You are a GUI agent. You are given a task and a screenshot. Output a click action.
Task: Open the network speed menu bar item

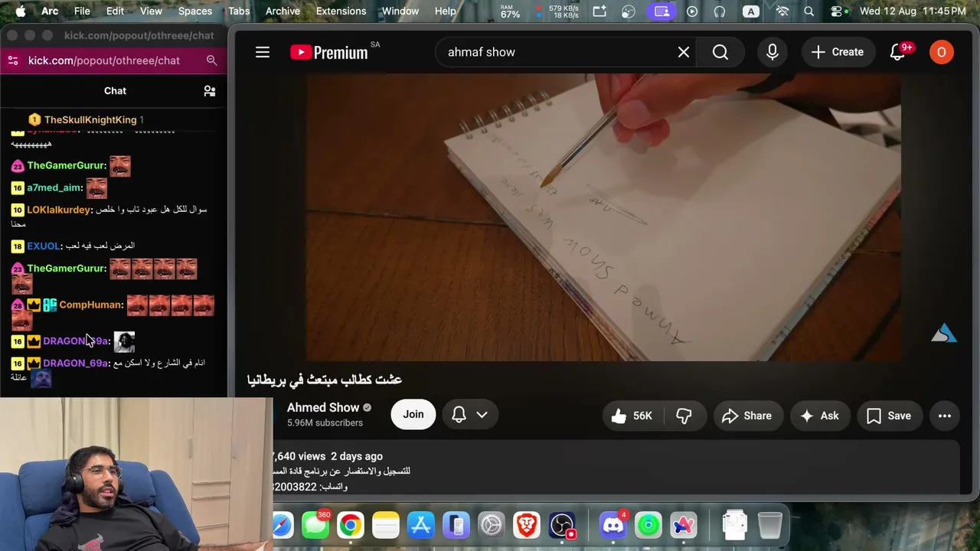(x=557, y=11)
